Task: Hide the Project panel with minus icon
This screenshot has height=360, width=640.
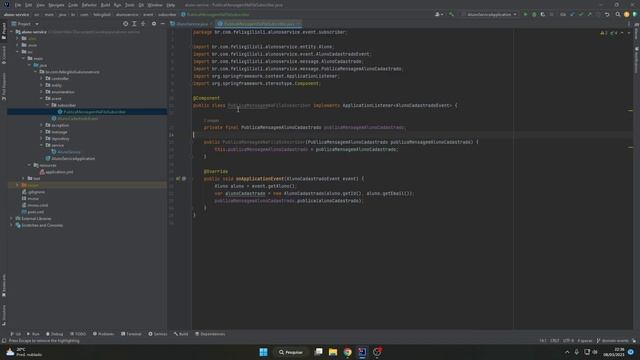Action: click(x=162, y=24)
